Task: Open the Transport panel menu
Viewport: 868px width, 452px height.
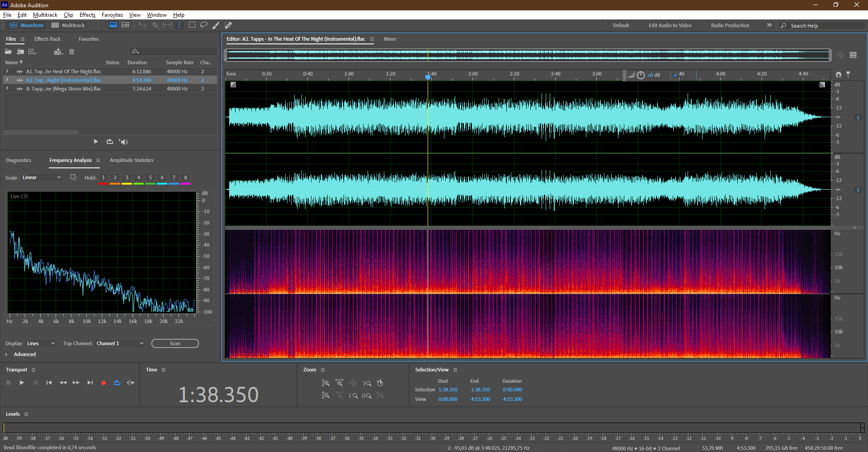Action: (33, 370)
